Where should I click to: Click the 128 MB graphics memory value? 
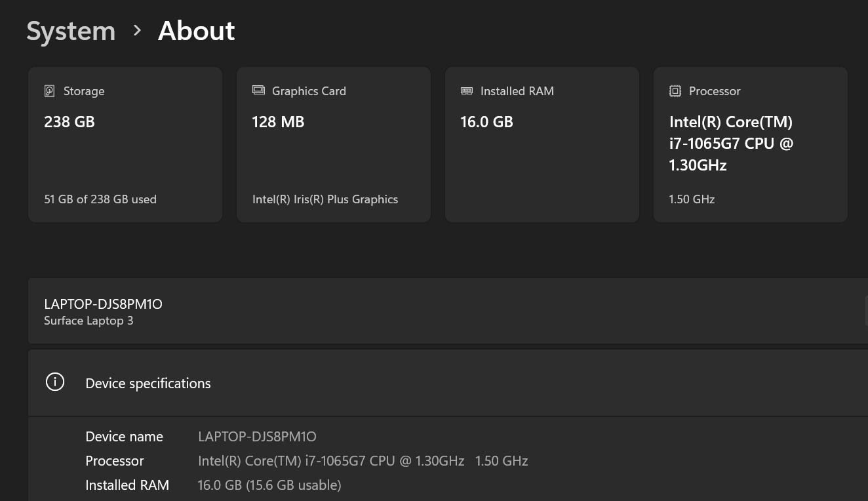click(x=278, y=122)
